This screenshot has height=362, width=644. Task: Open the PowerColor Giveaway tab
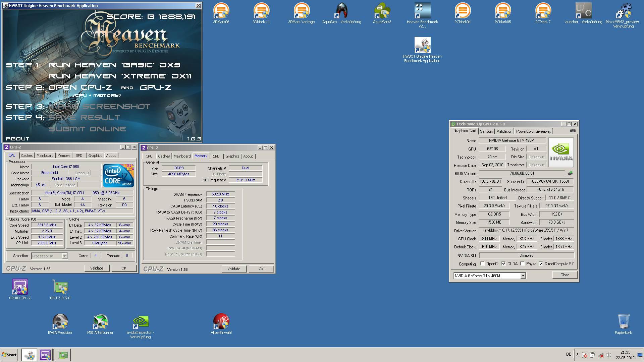[533, 131]
